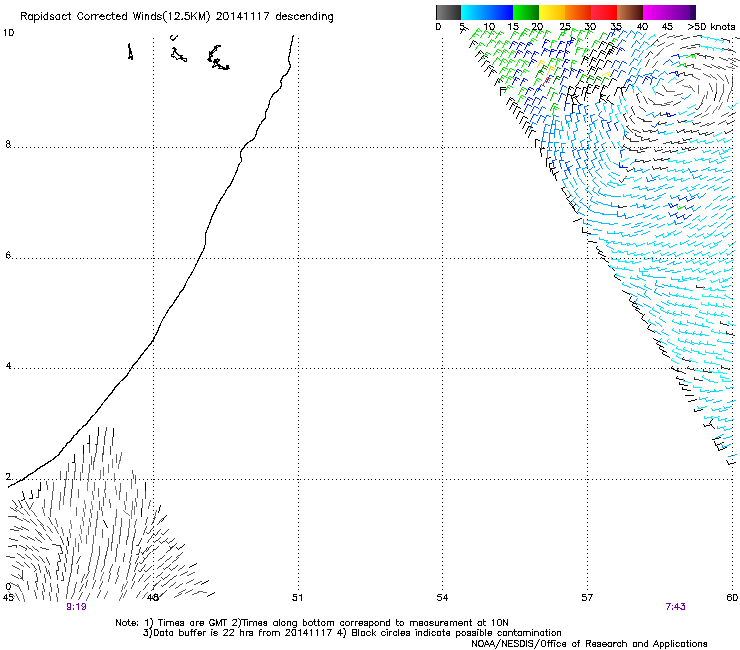Click the '15' label under the color bar

(x=513, y=26)
